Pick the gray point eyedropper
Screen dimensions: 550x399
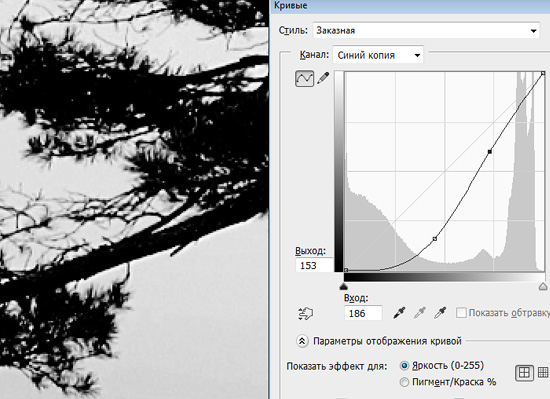pyautogui.click(x=420, y=312)
